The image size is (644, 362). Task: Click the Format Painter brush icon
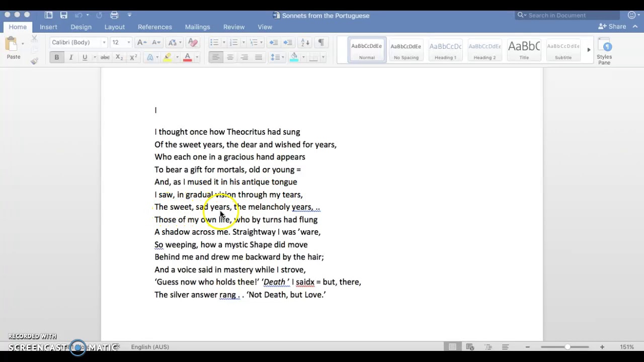[x=34, y=61]
